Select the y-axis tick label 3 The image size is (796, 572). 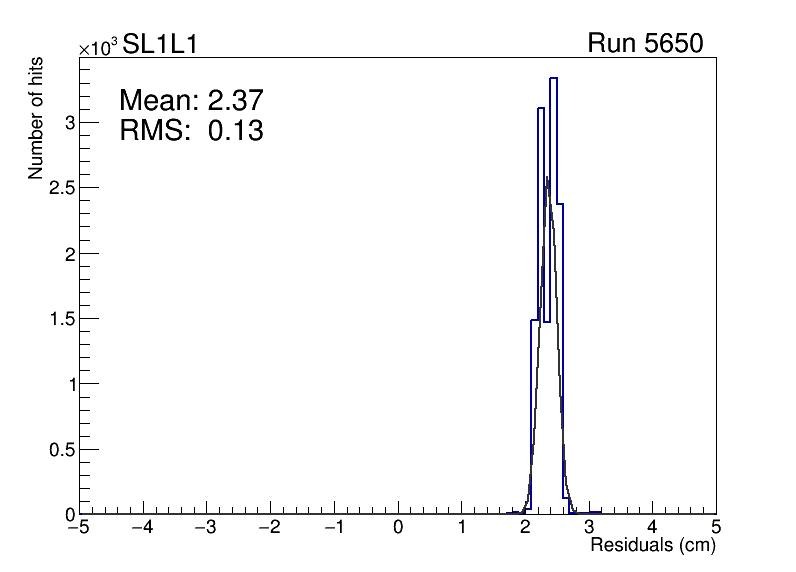pyautogui.click(x=70, y=122)
